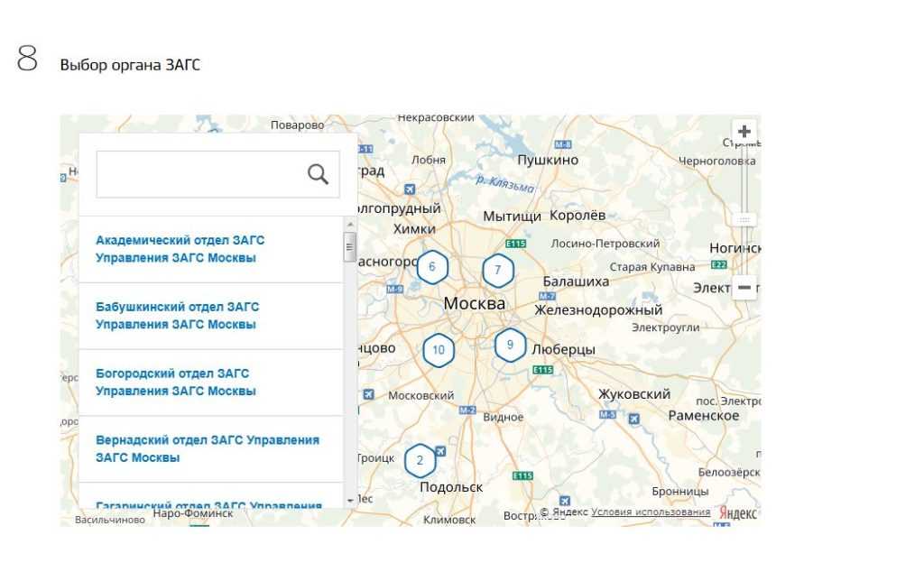Image resolution: width=924 pixels, height=581 pixels.
Task: Open map cluster marker numbered 9
Action: [x=510, y=345]
